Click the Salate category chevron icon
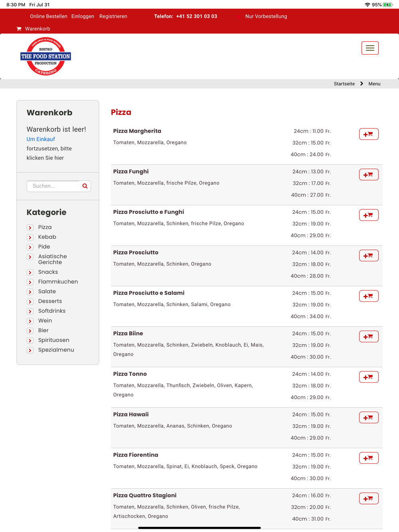Image resolution: width=399 pixels, height=532 pixels. click(x=30, y=292)
